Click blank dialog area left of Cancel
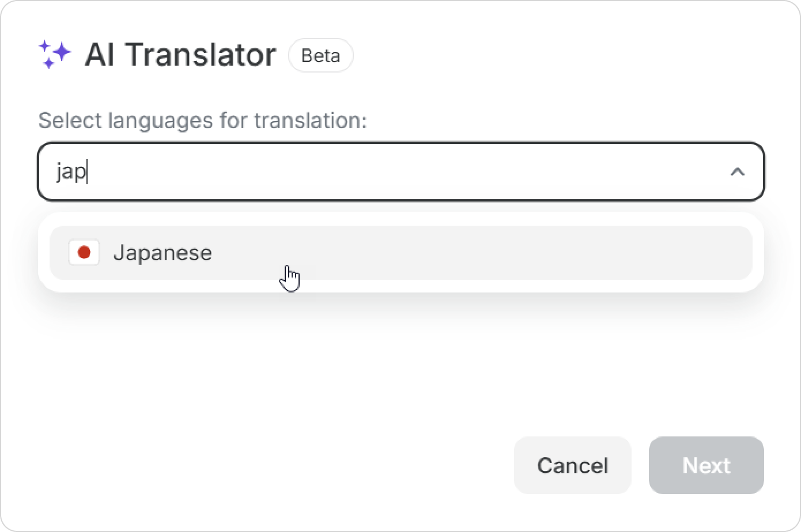801x532 pixels. [x=288, y=465]
